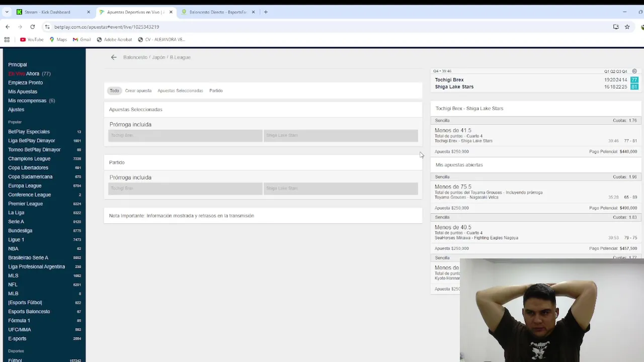Click B.League in the breadcrumb
Image resolution: width=644 pixels, height=362 pixels.
point(180,57)
